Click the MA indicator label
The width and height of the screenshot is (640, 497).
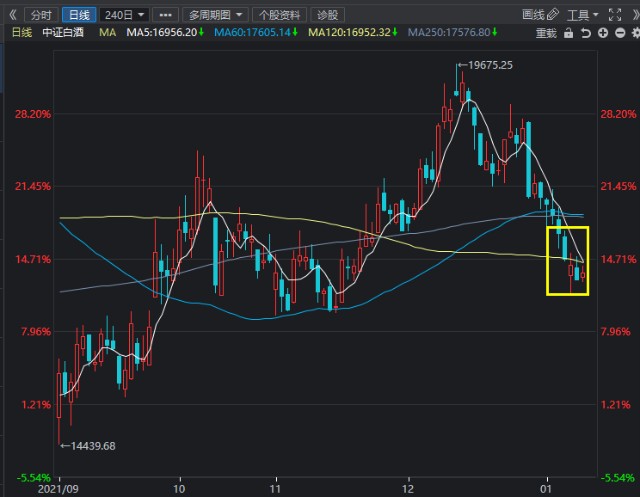point(107,33)
